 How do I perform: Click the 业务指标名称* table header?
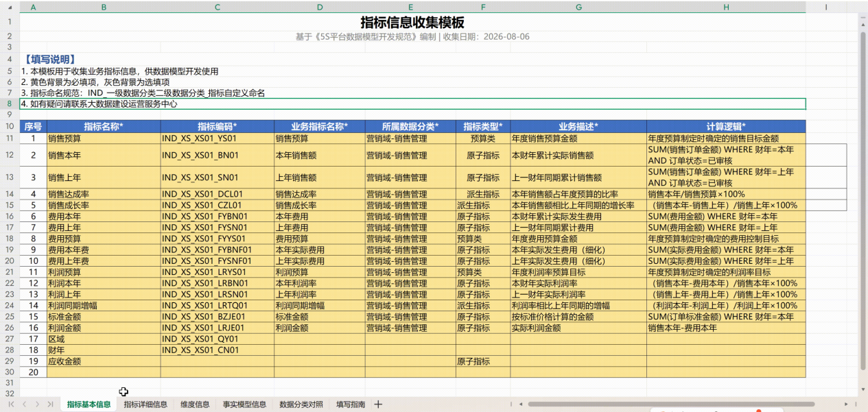[x=320, y=126]
